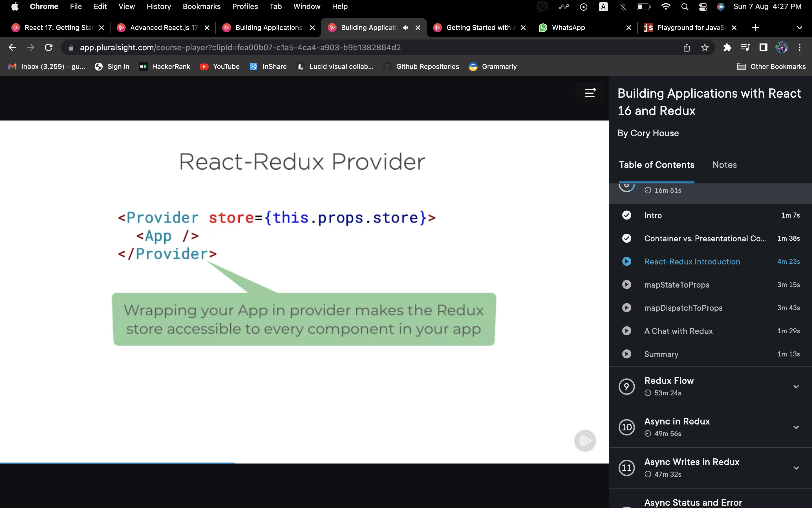Open the Apple menu

point(15,6)
